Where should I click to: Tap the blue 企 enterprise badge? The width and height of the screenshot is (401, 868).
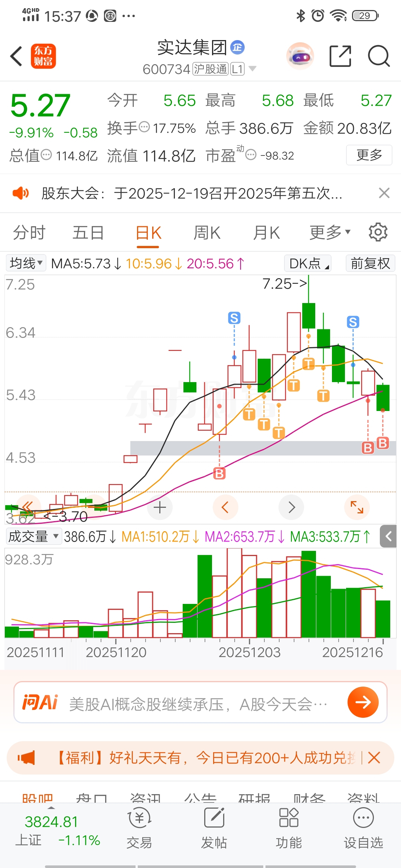(x=237, y=47)
